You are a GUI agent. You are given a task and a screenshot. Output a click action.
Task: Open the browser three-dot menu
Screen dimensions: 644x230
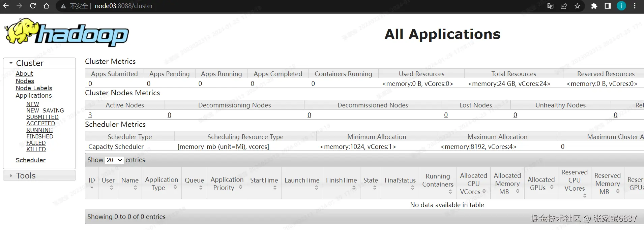tap(635, 6)
